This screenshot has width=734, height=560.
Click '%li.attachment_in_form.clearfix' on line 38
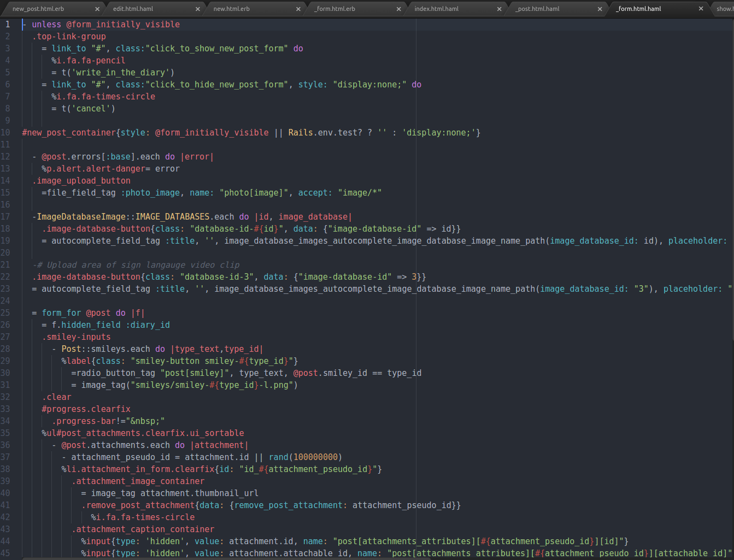[x=138, y=469]
